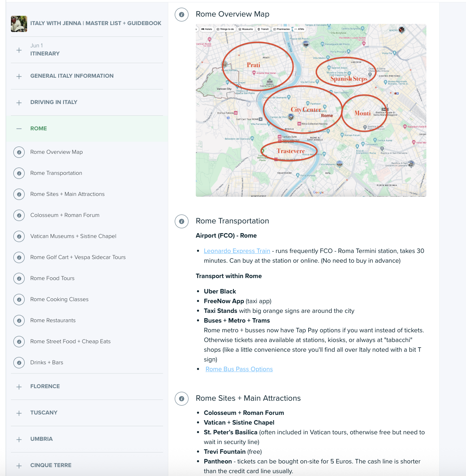The height and width of the screenshot is (476, 466).
Task: Select Vatican Museums + Sistine Chapel entry
Action: [x=73, y=236]
